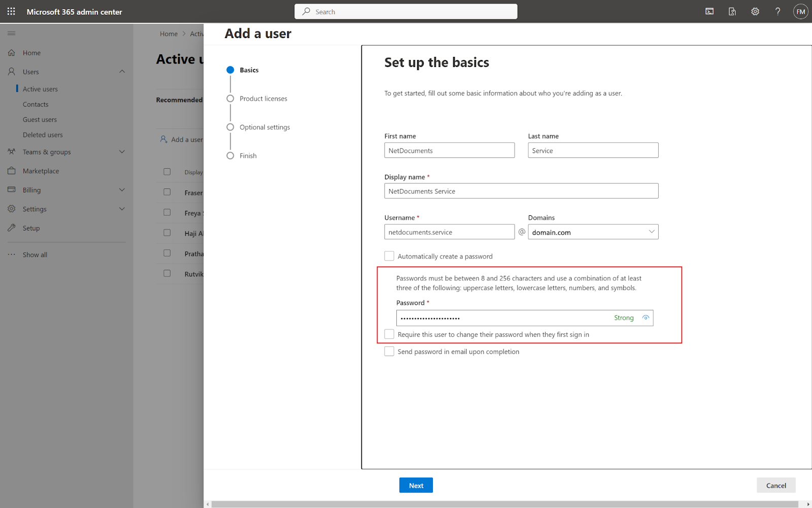Check Require this user to change password

[389, 334]
